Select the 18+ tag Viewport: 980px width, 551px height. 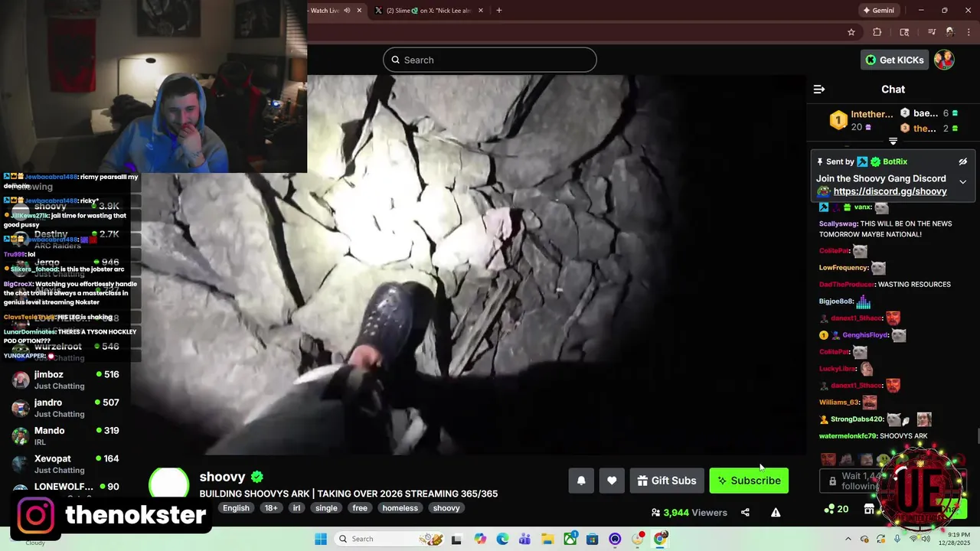(271, 508)
